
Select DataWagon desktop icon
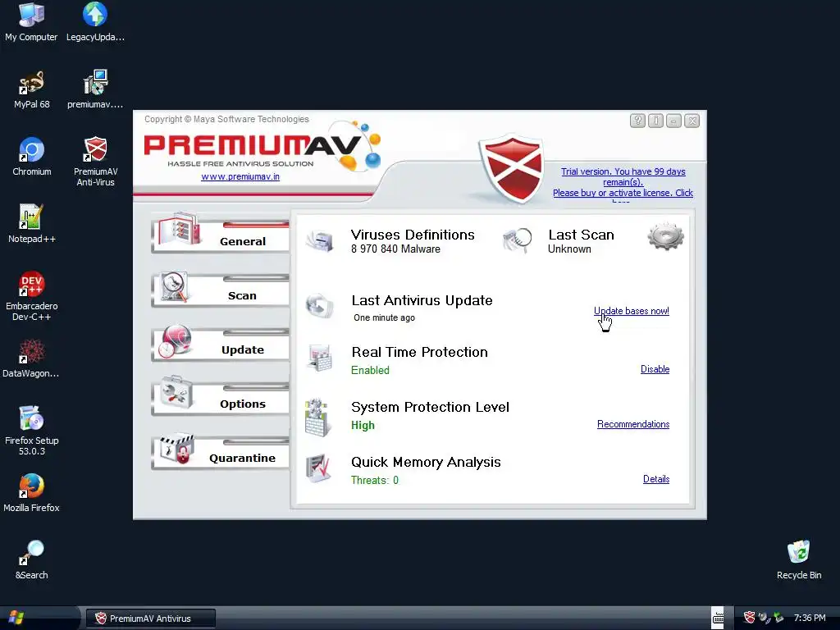point(31,358)
